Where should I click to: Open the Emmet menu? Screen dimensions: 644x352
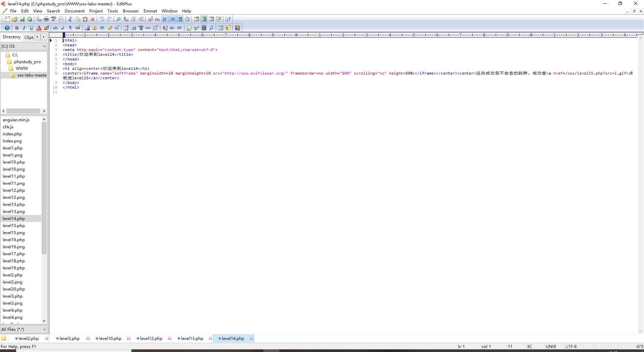pyautogui.click(x=150, y=11)
